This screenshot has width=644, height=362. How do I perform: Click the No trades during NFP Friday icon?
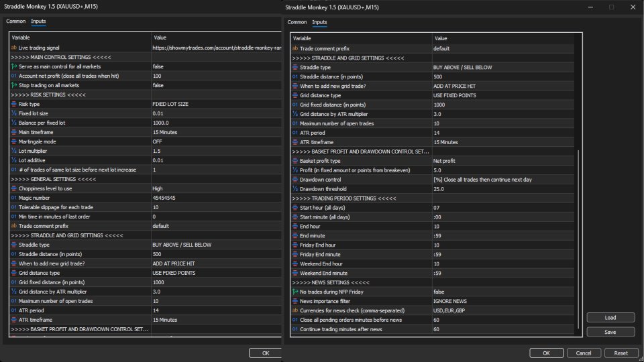pyautogui.click(x=295, y=292)
